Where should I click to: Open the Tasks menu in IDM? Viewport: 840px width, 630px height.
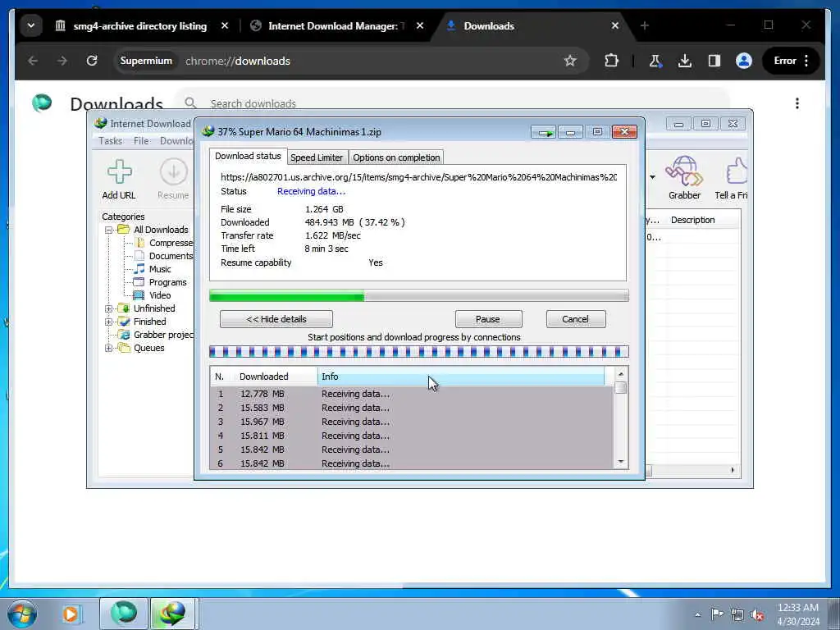111,141
